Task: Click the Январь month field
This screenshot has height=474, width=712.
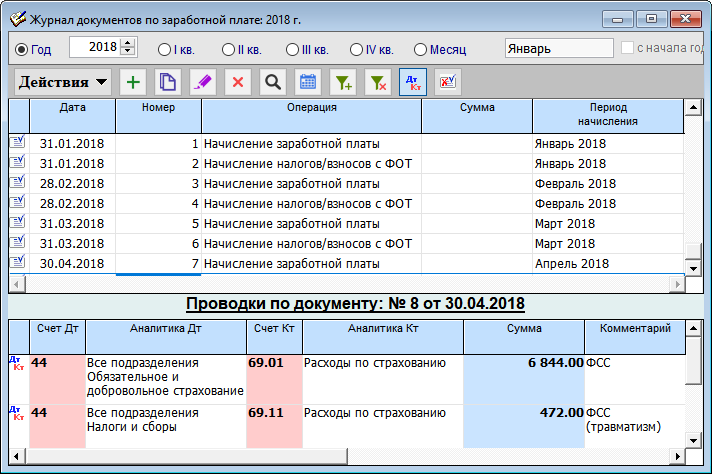Action: (559, 48)
